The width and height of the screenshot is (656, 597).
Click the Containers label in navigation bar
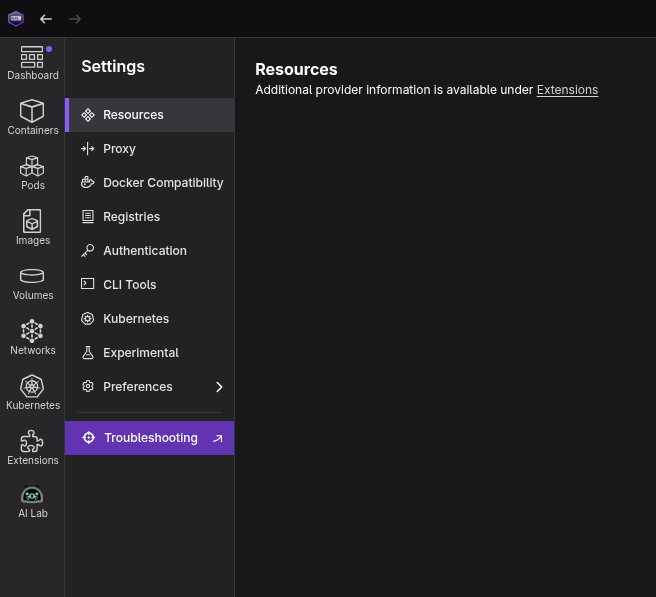(33, 131)
